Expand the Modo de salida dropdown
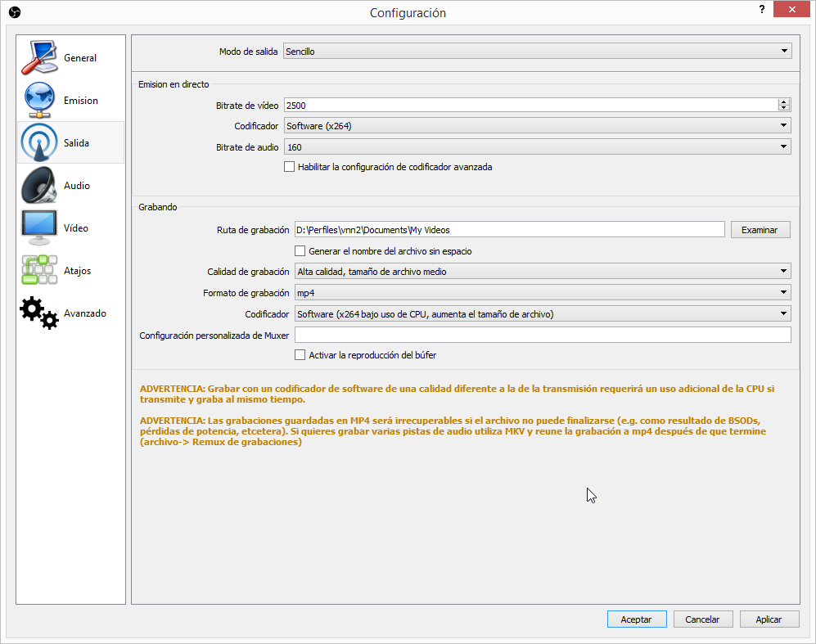816x644 pixels. coord(537,52)
